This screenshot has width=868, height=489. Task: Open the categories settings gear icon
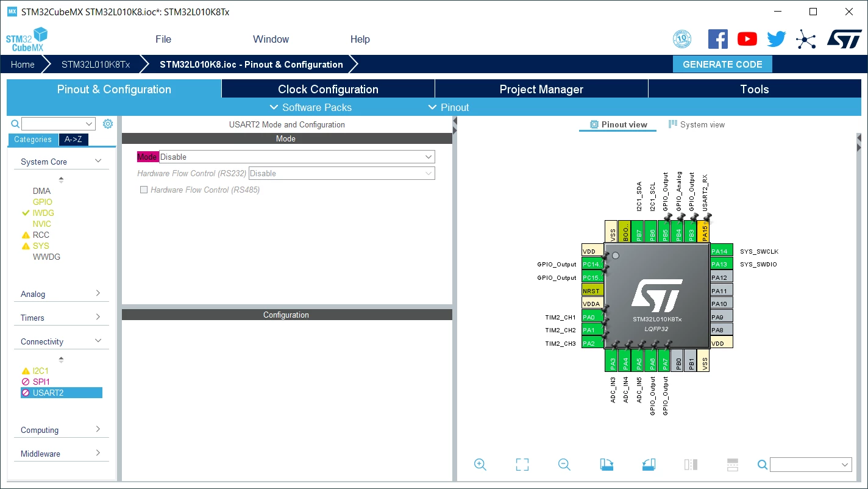tap(108, 124)
